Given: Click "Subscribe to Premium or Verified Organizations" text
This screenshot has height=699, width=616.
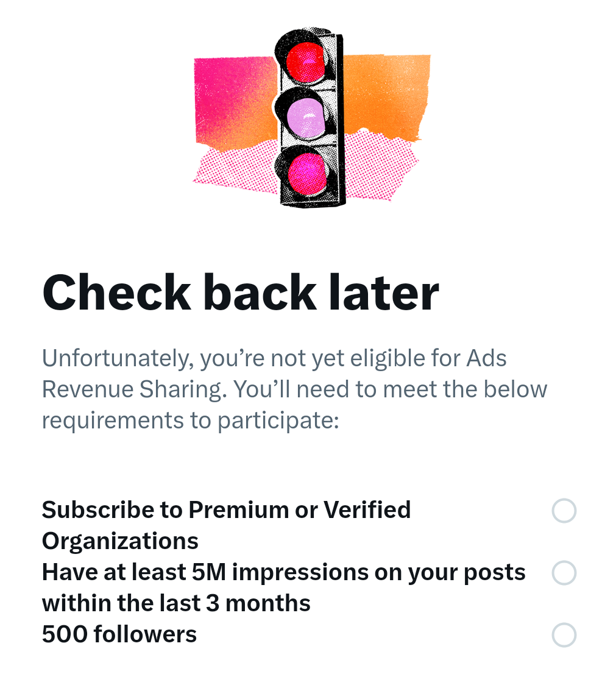Looking at the screenshot, I should tap(226, 510).
